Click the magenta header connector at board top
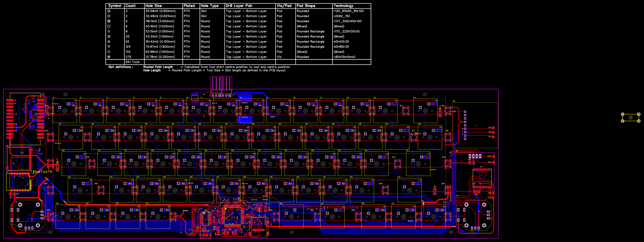Viewport: 644px width, 242px height. 221,85
